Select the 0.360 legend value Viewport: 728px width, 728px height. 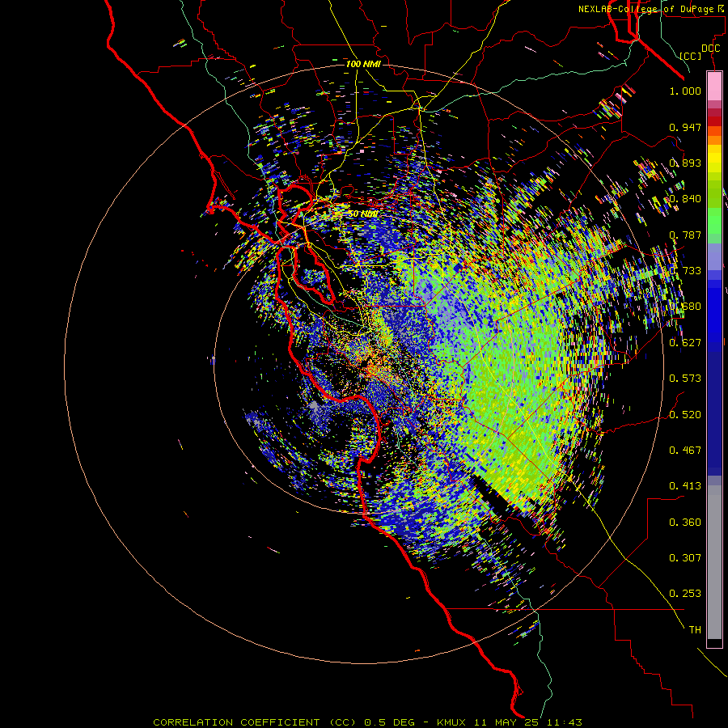tap(685, 522)
